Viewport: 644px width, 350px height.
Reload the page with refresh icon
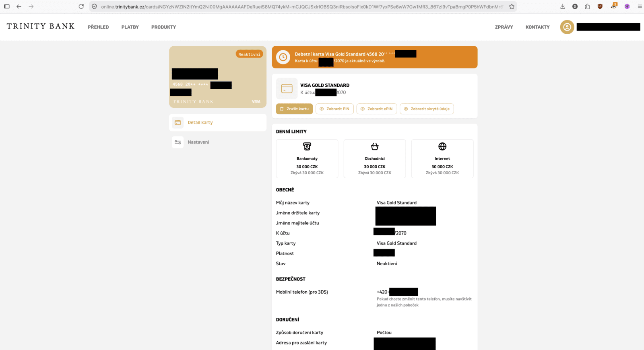coord(81,6)
